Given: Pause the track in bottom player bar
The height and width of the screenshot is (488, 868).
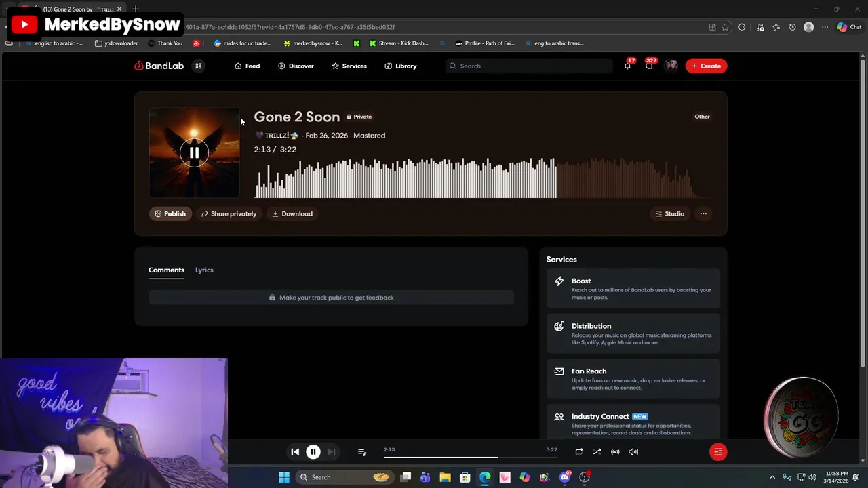Looking at the screenshot, I should [313, 451].
